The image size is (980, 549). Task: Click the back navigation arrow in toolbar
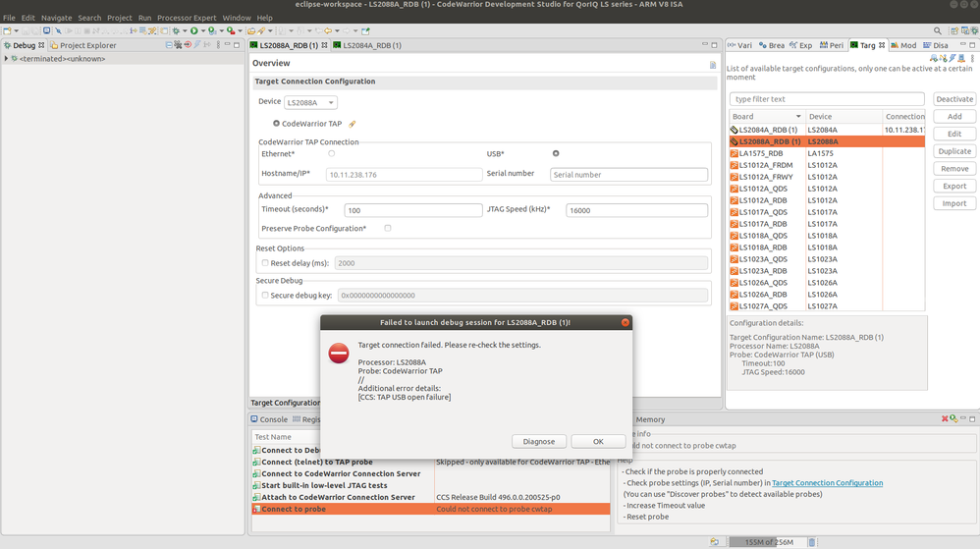328,30
